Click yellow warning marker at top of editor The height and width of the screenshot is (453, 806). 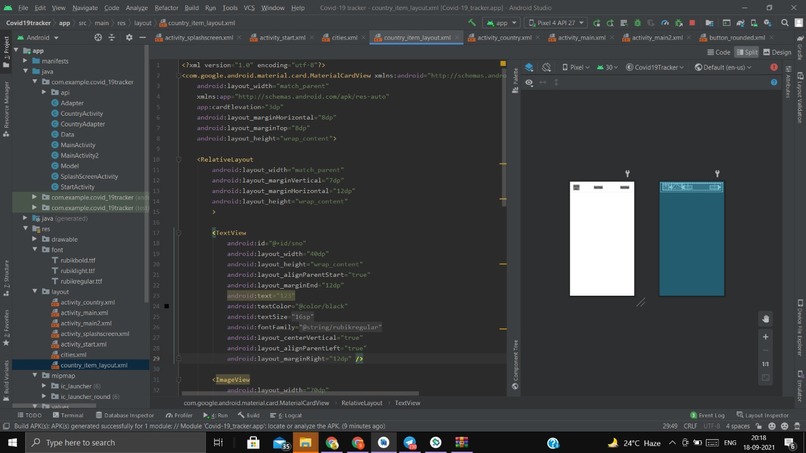(x=503, y=64)
